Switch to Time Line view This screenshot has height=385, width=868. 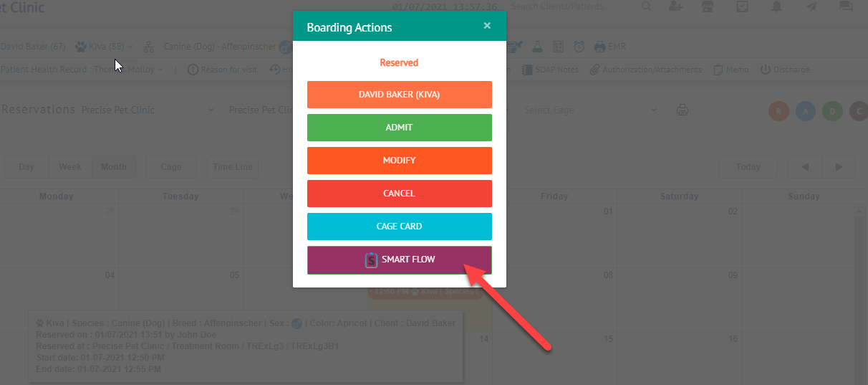(233, 167)
